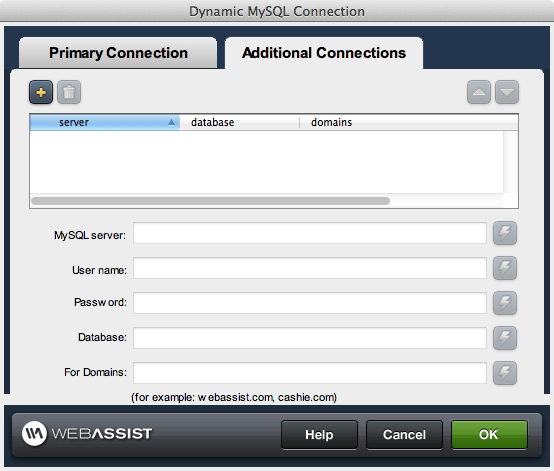Open Help from the bottom bar
The width and height of the screenshot is (554, 471).
pyautogui.click(x=319, y=435)
